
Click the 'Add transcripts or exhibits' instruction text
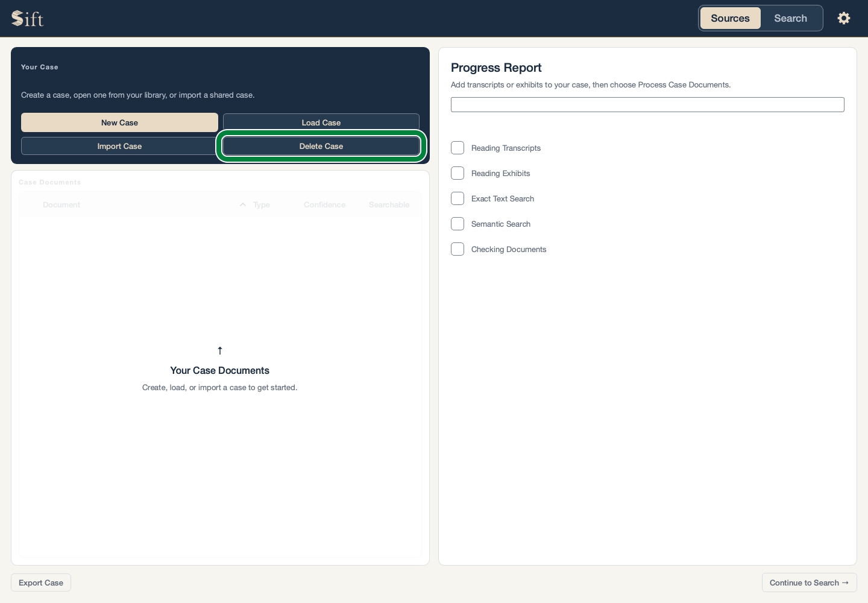(591, 85)
